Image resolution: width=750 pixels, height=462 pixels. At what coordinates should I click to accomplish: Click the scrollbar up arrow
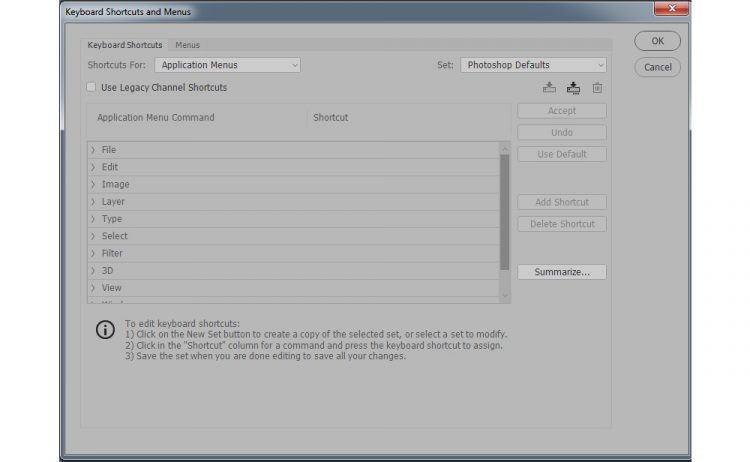505,149
